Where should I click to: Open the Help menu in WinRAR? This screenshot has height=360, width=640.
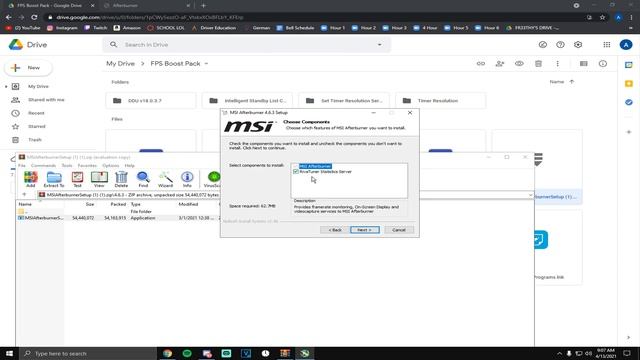click(x=129, y=165)
